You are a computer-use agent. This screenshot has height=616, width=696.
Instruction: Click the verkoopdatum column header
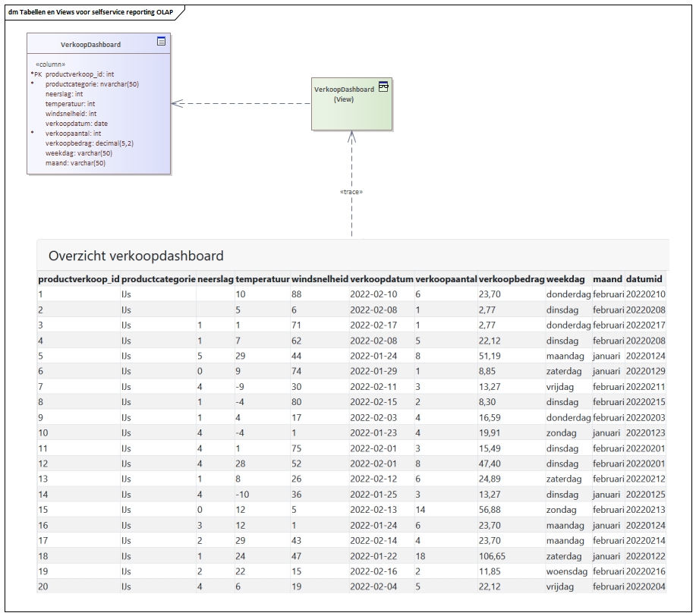(381, 279)
